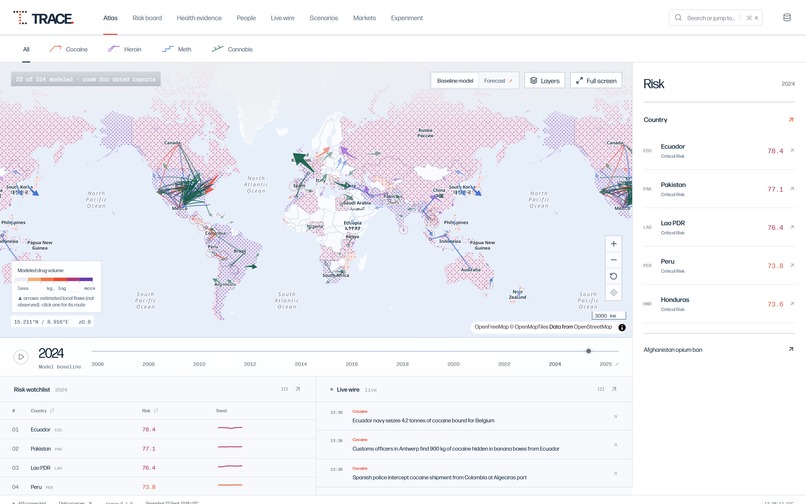Open the OpenFreeMap attribution link
Viewport: 806px width, 504px height.
click(x=491, y=327)
